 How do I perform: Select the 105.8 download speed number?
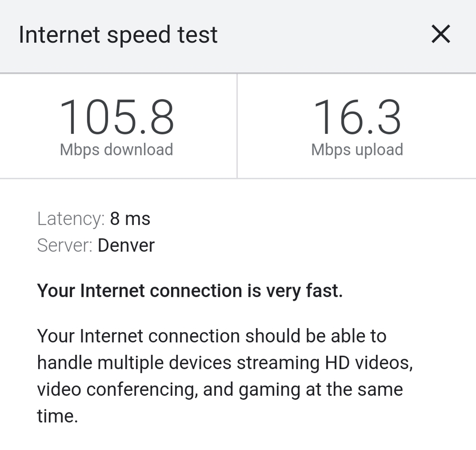[x=116, y=117]
